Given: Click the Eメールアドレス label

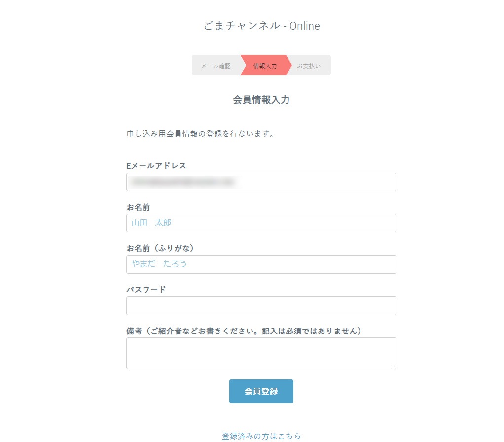Looking at the screenshot, I should coord(156,166).
